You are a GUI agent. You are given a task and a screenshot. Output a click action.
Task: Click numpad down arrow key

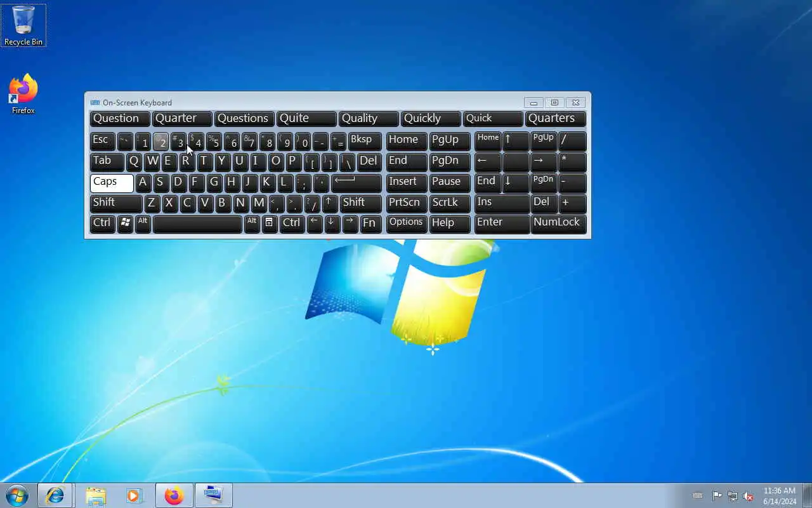pos(516,183)
